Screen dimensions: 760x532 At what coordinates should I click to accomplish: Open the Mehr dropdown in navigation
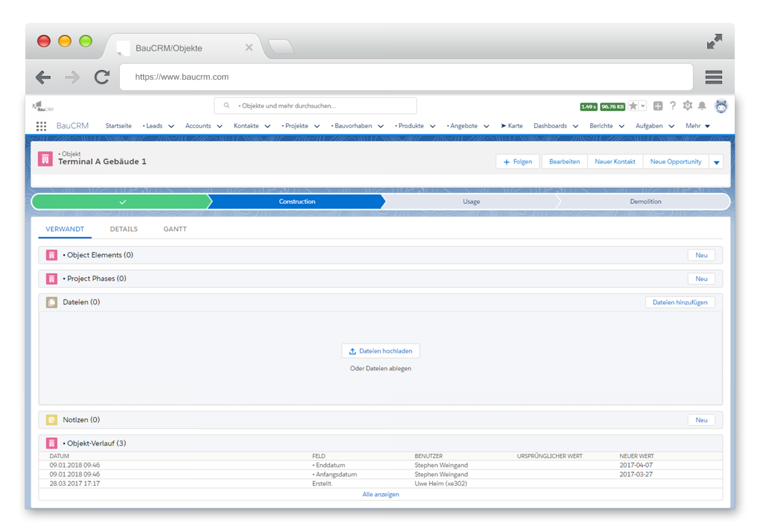(698, 126)
